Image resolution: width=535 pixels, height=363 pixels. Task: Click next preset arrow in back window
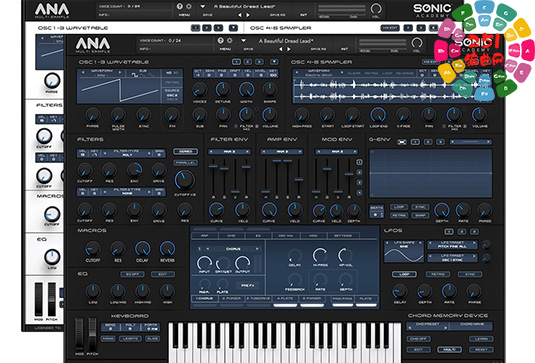(x=248, y=15)
